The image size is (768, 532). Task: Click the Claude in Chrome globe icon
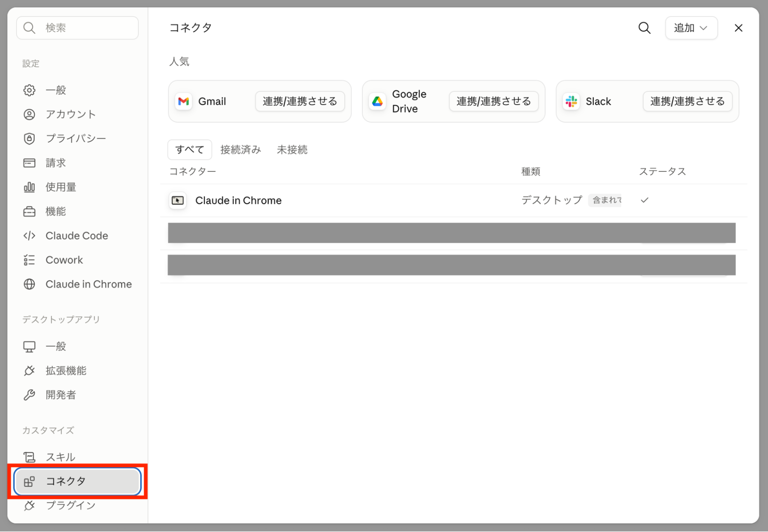coord(29,284)
